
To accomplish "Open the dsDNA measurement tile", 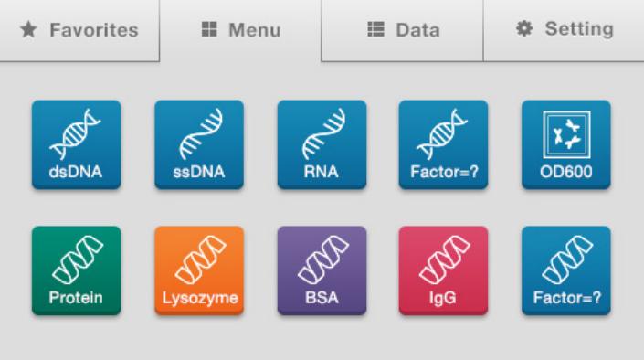I will (77, 144).
